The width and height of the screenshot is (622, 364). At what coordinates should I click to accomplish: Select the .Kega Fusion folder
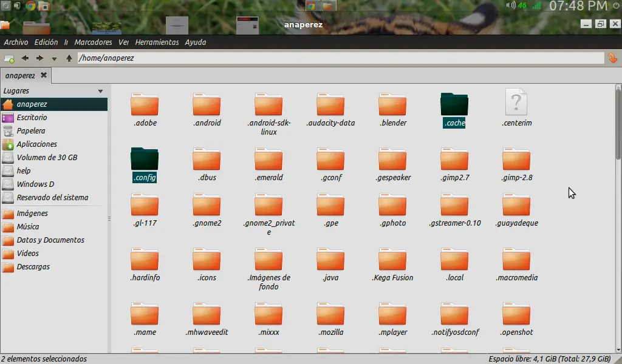(392, 260)
